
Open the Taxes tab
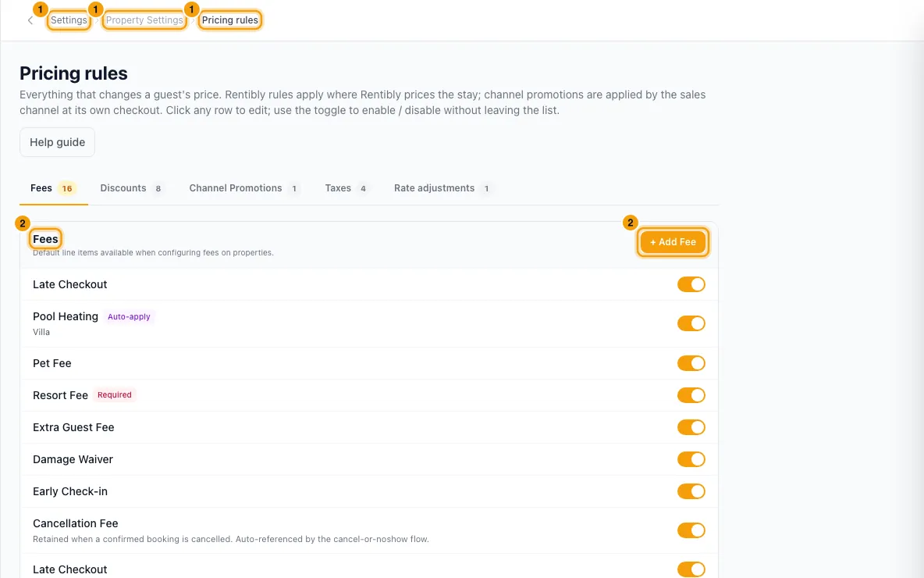pos(347,188)
